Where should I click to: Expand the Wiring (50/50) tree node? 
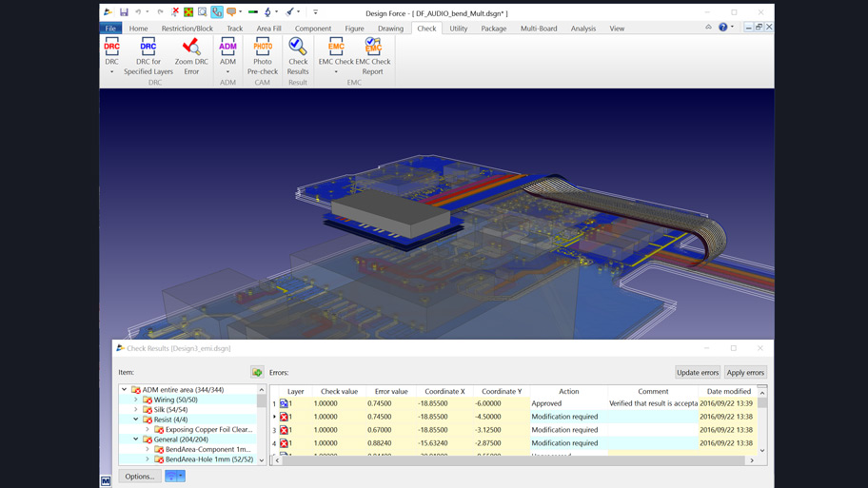coord(136,400)
